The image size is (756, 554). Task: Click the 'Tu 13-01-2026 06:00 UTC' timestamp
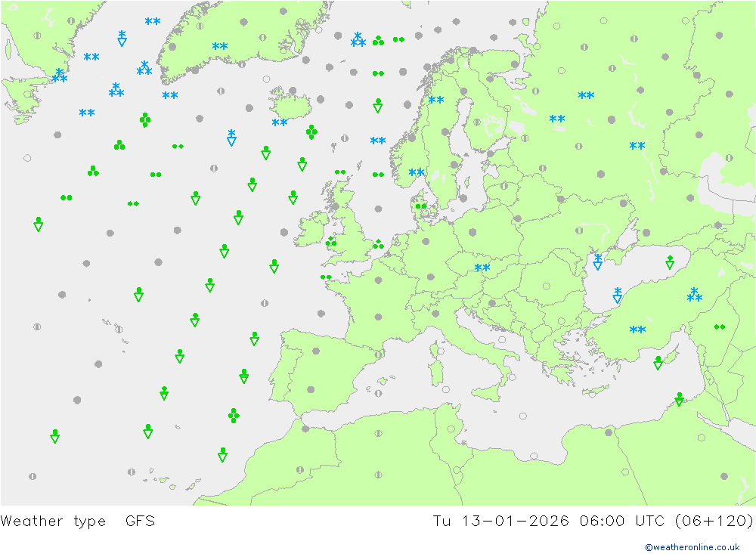[549, 522]
